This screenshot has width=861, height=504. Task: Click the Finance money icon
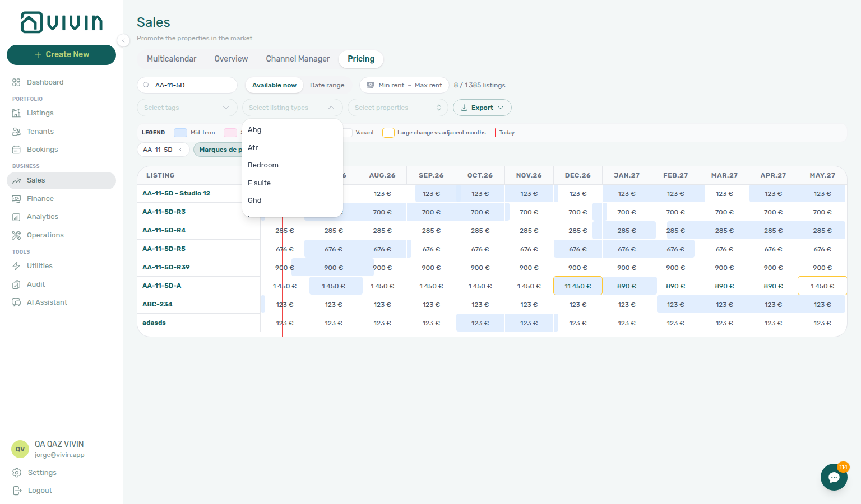pyautogui.click(x=16, y=199)
